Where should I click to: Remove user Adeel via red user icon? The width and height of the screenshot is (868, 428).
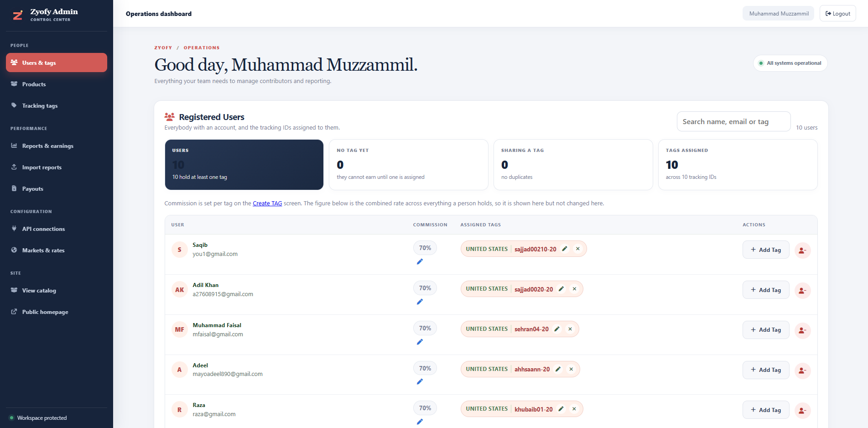(802, 370)
